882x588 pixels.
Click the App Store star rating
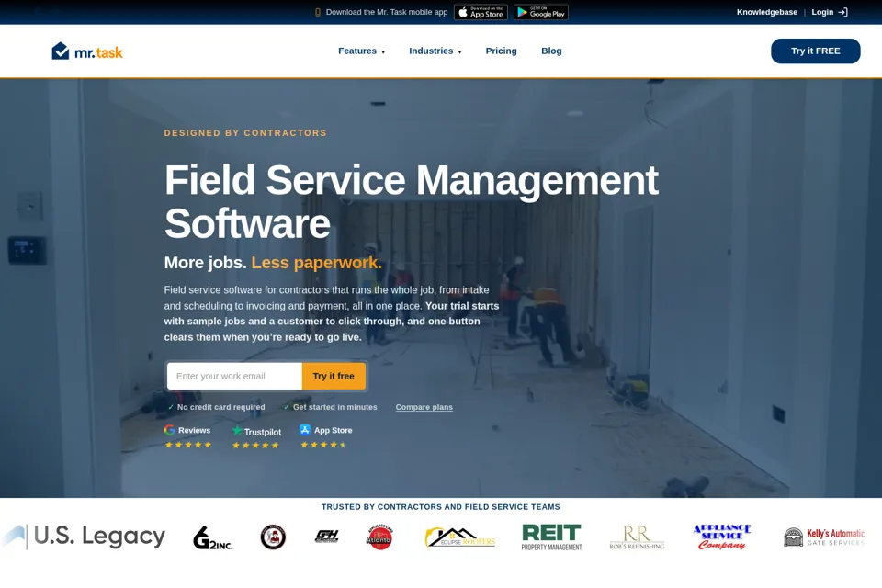click(x=322, y=445)
